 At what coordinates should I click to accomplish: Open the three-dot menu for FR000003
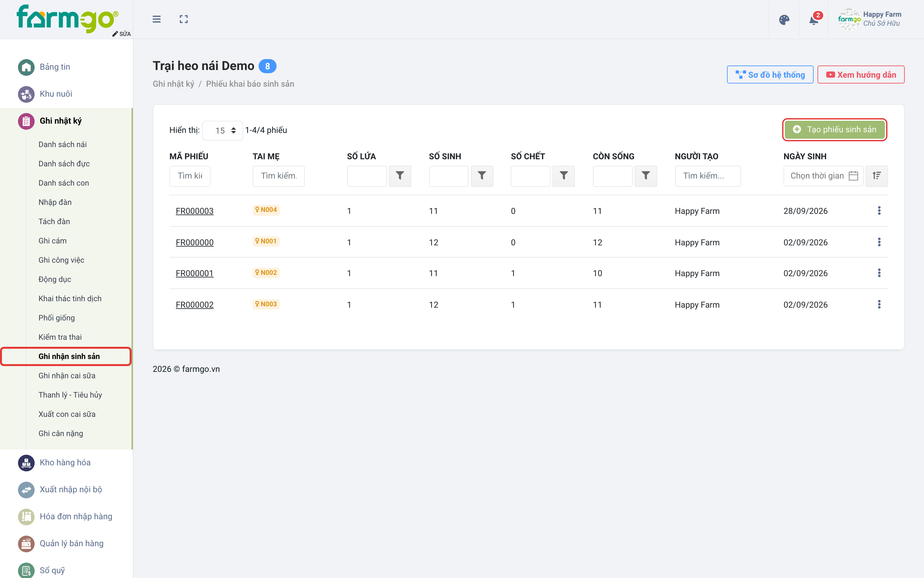[x=879, y=211]
